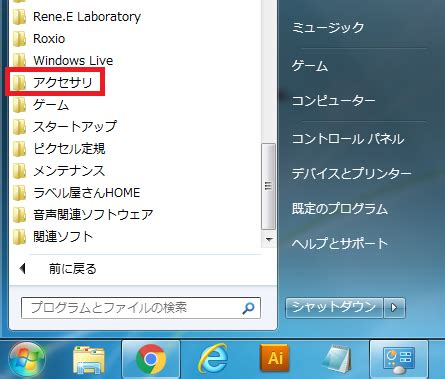Click folder icon beside メンテナンス
The image size is (445, 379).
(x=19, y=171)
